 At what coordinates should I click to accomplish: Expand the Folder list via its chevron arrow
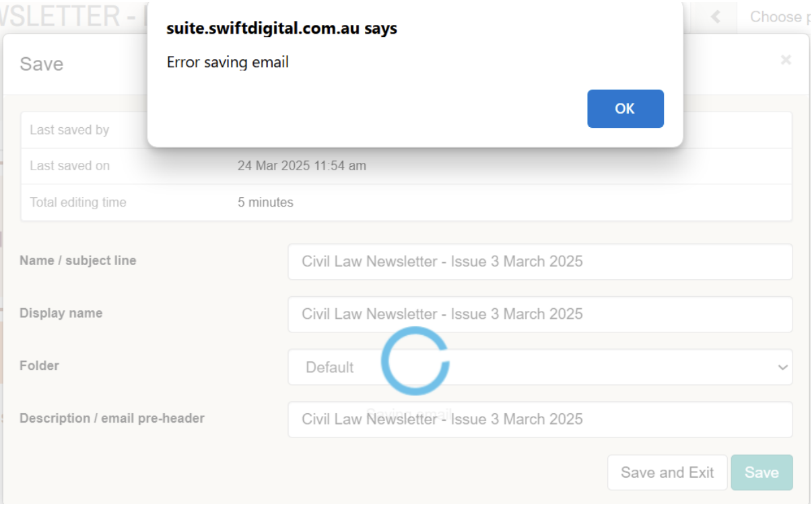click(x=782, y=367)
